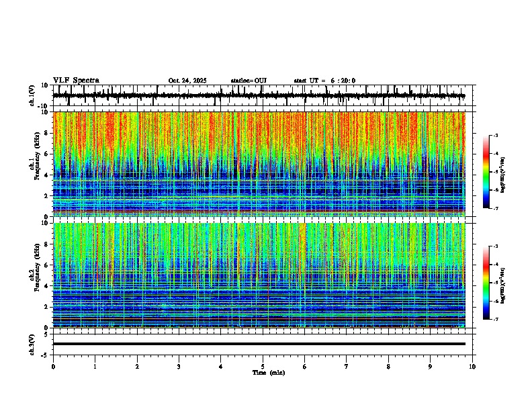The image size is (532, 411).
Task: Click the "5" tick of ch.3 voltage axis
Action: (x=46, y=334)
